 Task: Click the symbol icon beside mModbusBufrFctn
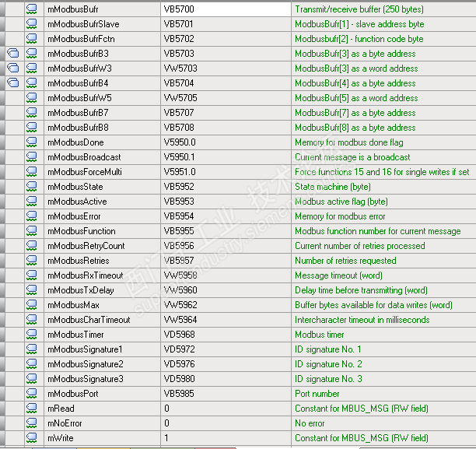click(x=32, y=39)
